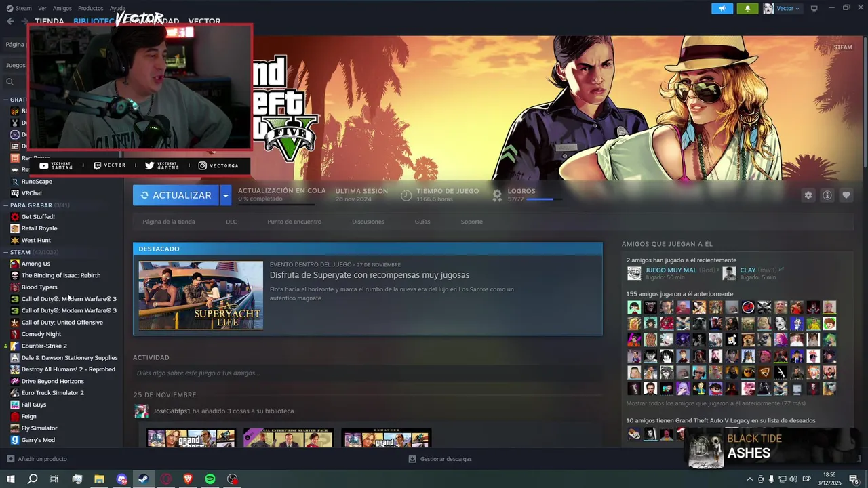Click the achievements progress bar

544,199
